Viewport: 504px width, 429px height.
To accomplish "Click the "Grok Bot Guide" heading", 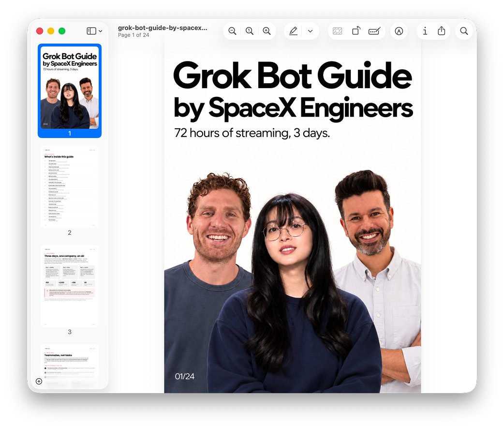I will 293,76.
